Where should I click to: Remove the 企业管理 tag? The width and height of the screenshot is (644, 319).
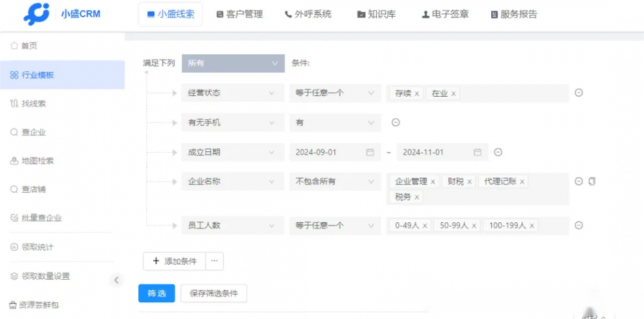pyautogui.click(x=433, y=182)
